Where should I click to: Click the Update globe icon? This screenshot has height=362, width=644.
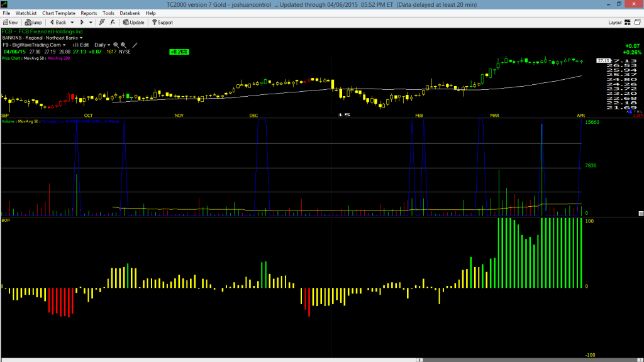tap(126, 23)
